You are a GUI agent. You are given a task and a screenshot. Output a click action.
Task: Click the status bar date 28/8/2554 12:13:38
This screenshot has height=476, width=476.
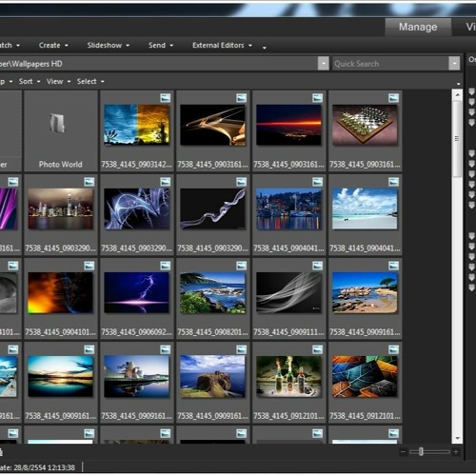45,467
